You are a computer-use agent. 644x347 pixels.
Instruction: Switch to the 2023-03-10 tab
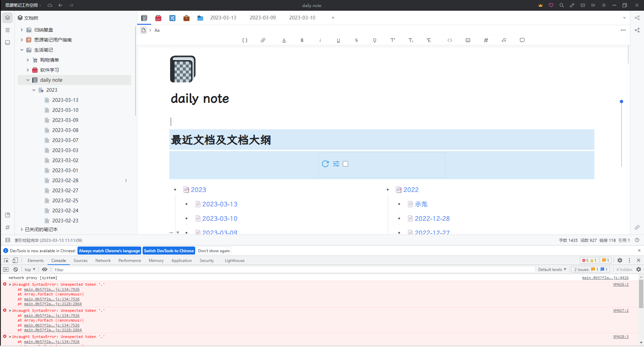tap(302, 18)
